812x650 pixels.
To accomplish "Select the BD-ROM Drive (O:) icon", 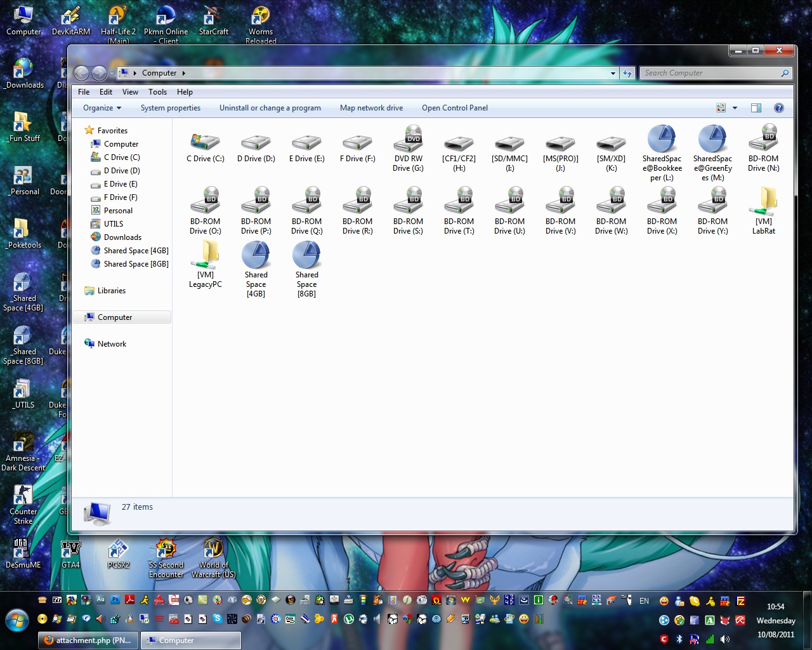I will click(205, 202).
